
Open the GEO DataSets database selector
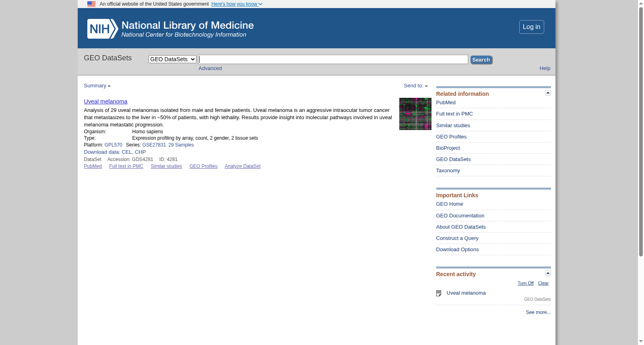click(172, 59)
